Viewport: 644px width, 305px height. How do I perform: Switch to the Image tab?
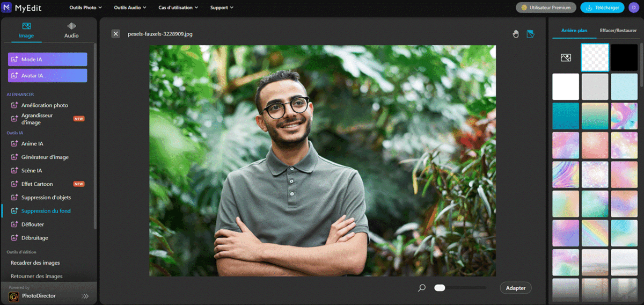coord(26,31)
